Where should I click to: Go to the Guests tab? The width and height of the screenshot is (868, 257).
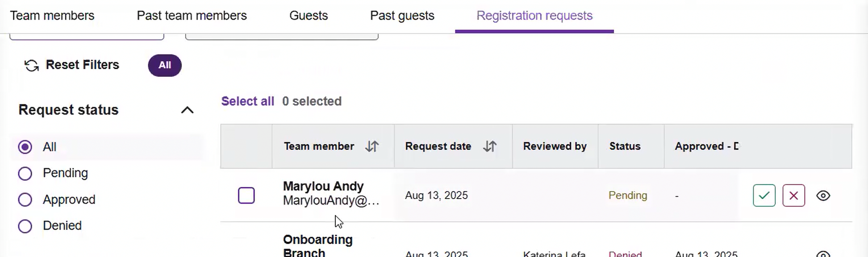click(x=308, y=16)
